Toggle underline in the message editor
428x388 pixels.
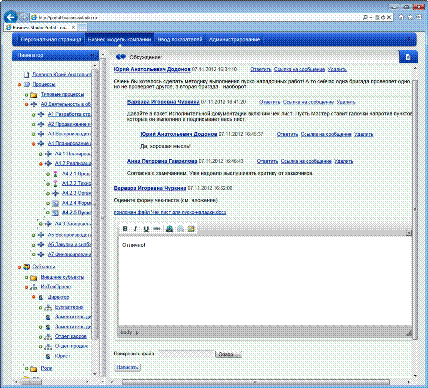click(x=146, y=229)
